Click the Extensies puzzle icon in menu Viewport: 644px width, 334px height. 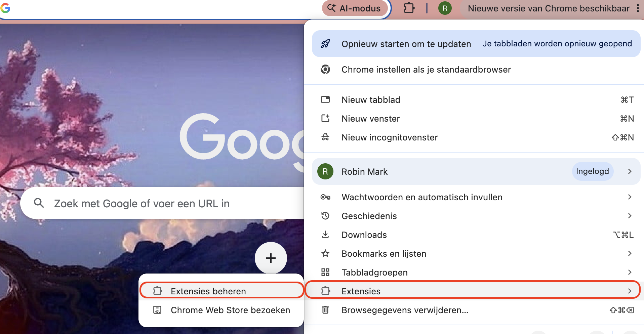pyautogui.click(x=325, y=291)
